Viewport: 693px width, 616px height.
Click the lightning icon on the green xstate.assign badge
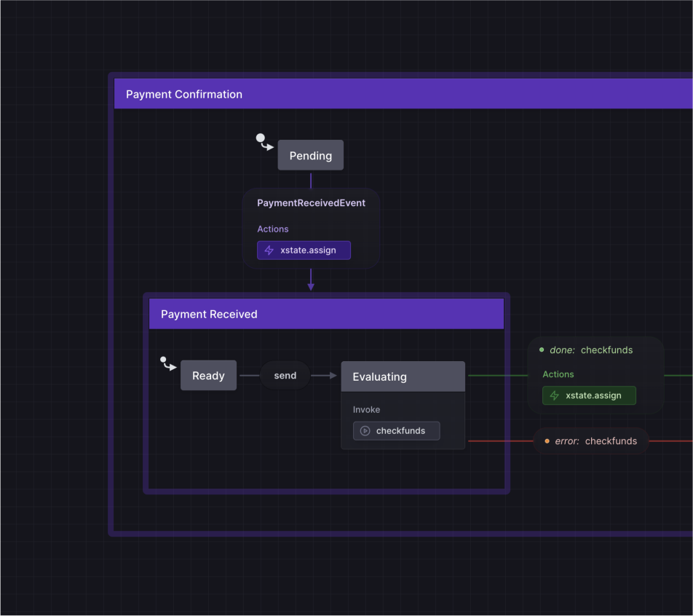(554, 395)
